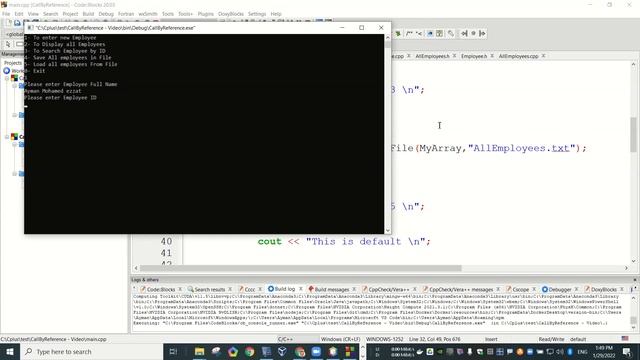Open the Debug menu
The height and width of the screenshot is (360, 640).
coord(106,14)
